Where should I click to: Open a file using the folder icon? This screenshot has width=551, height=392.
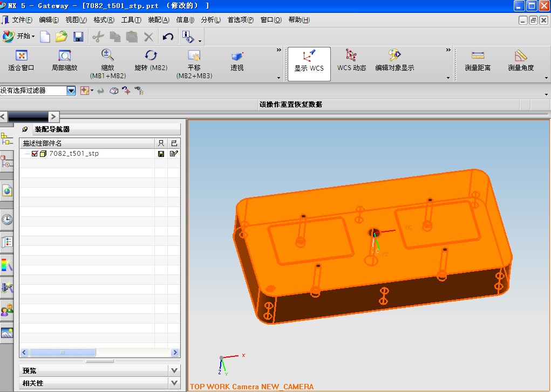tap(62, 37)
